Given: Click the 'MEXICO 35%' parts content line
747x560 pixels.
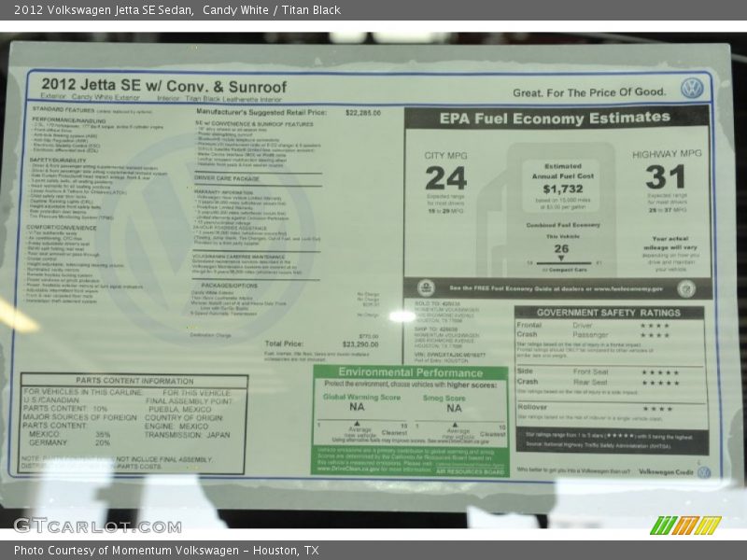Looking at the screenshot, I should (x=69, y=434).
